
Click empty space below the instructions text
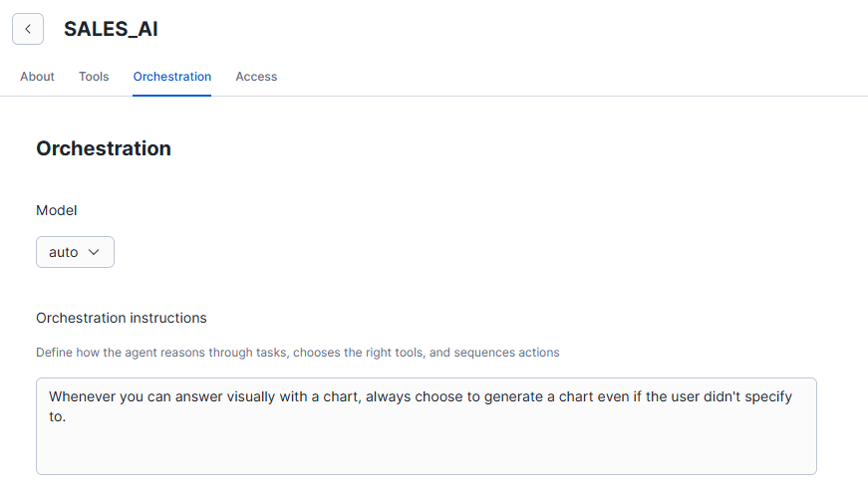point(426,451)
